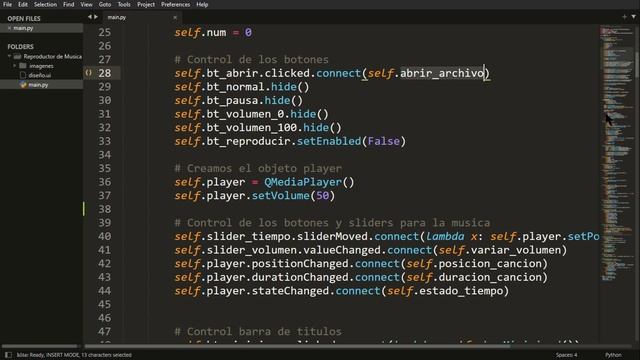The height and width of the screenshot is (360, 640).
Task: Click the status bar message text
Action: coord(74,355)
